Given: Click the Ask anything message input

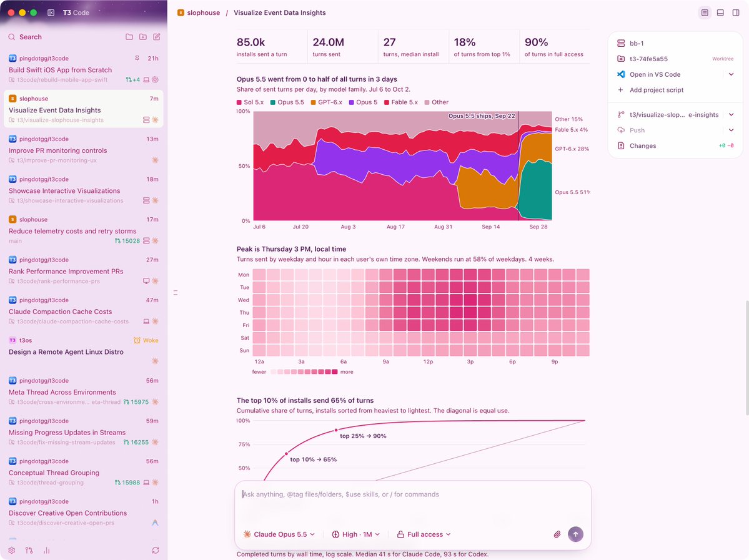Looking at the screenshot, I should (x=413, y=494).
